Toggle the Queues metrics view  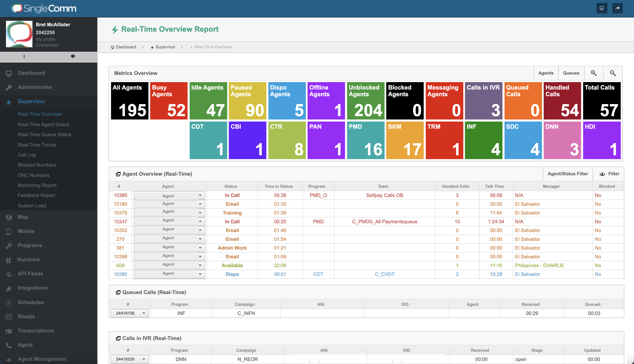(571, 73)
